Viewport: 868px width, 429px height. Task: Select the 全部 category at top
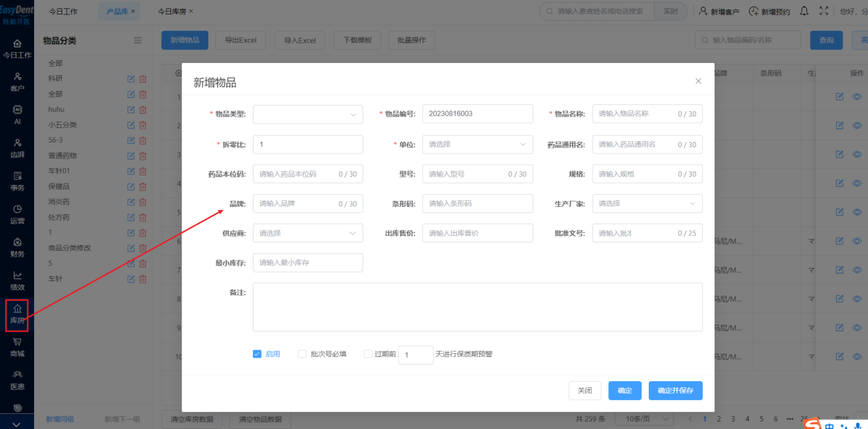[x=55, y=63]
